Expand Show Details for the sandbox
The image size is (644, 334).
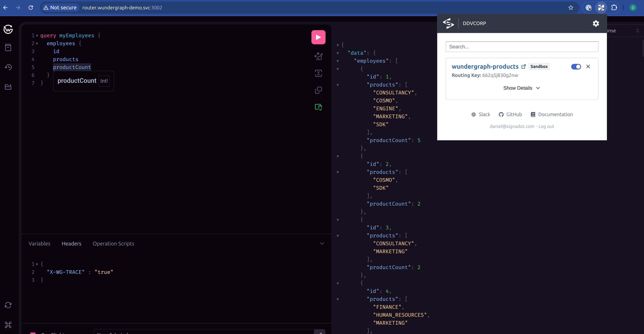[x=522, y=88]
